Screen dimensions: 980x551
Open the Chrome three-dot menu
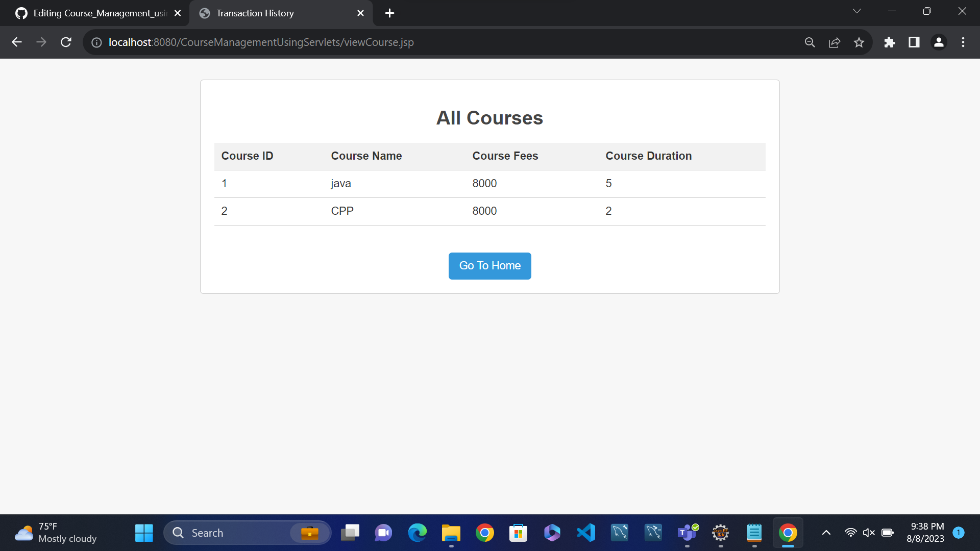(x=963, y=42)
